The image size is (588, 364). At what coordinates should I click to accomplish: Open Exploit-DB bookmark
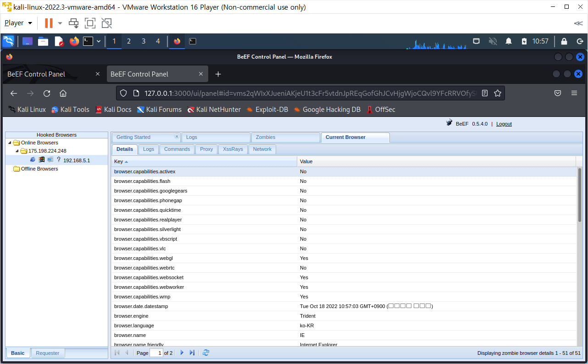coord(267,110)
